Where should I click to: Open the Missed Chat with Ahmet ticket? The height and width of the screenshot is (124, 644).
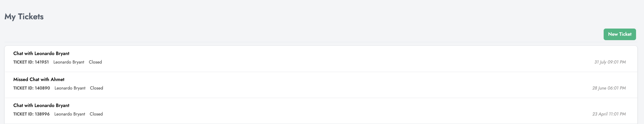coord(39,79)
